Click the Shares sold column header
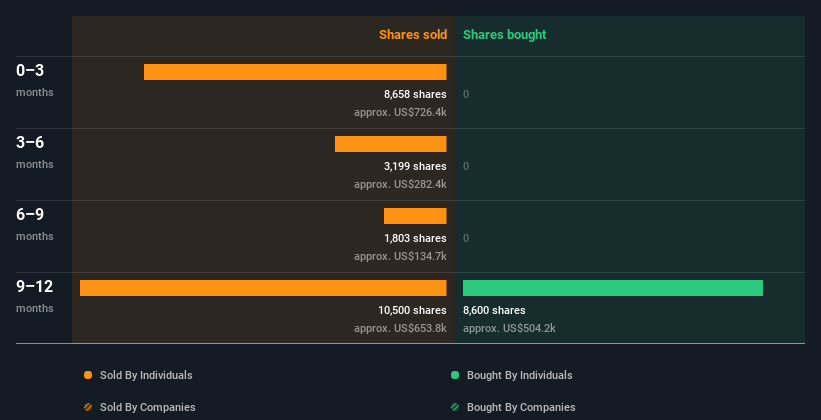Screen dimensions: 821x420 click(413, 35)
